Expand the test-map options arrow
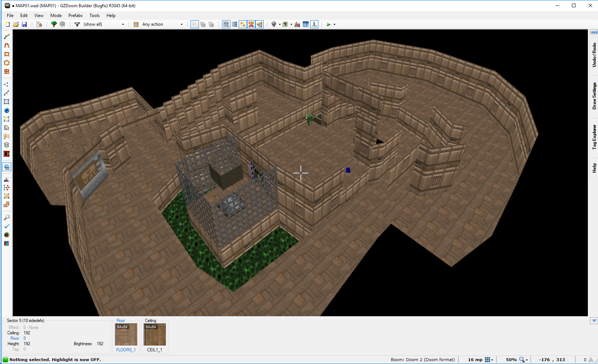 pyautogui.click(x=334, y=25)
